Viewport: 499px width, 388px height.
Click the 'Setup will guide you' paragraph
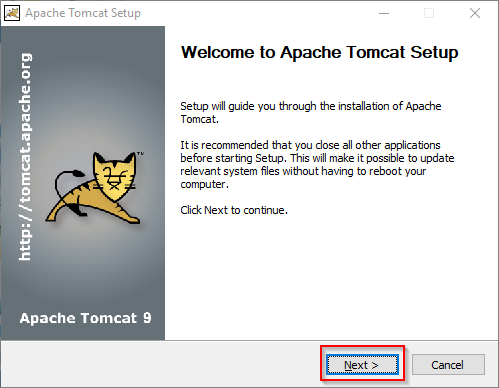pyautogui.click(x=311, y=113)
